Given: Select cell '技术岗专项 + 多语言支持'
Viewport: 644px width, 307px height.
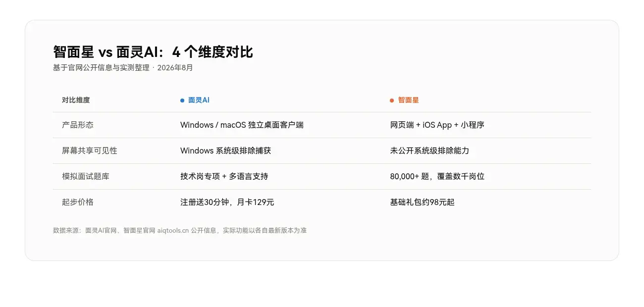Looking at the screenshot, I should [x=224, y=177].
